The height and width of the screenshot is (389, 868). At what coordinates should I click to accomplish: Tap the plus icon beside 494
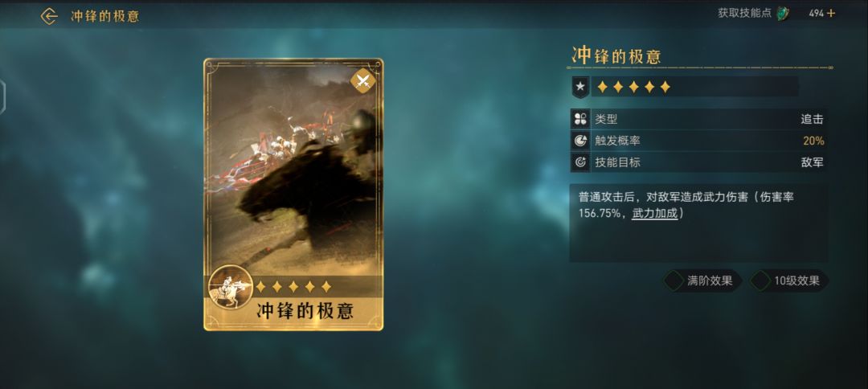831,14
